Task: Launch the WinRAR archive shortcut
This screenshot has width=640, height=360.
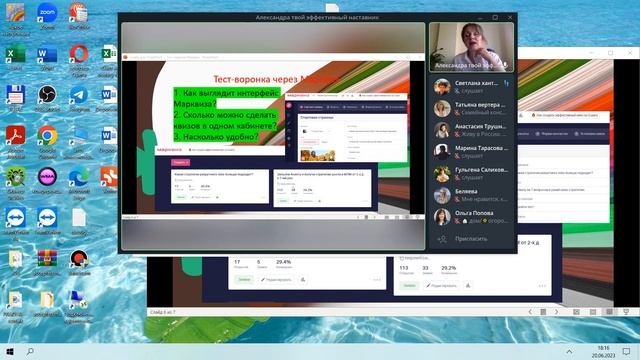Action: tap(47, 258)
